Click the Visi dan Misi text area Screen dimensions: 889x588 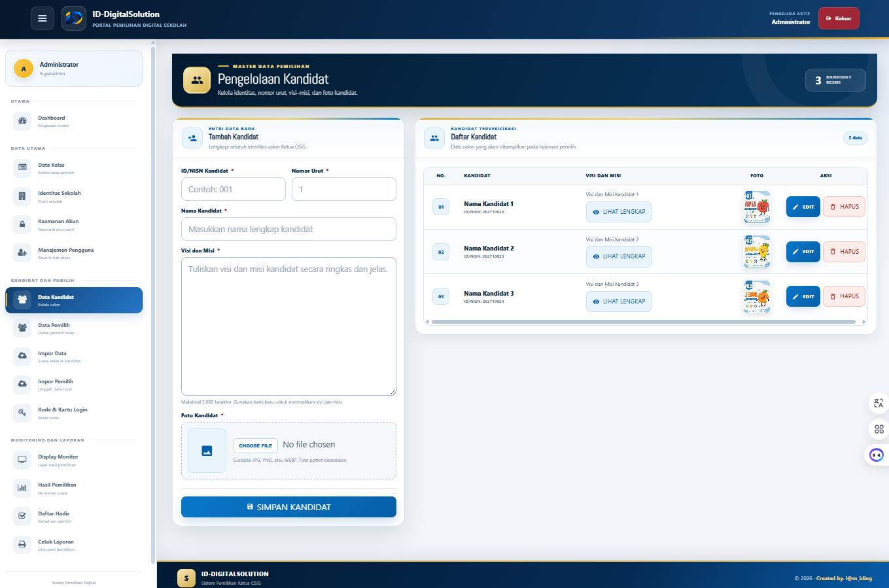pyautogui.click(x=288, y=326)
